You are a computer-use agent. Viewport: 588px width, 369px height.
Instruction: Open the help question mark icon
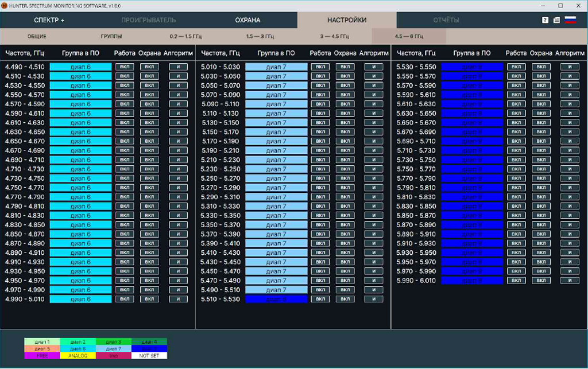click(x=545, y=20)
